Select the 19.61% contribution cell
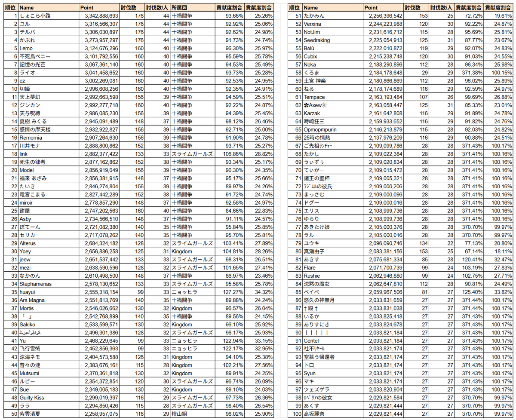Viewport: 516px width, 420px height. (498, 16)
